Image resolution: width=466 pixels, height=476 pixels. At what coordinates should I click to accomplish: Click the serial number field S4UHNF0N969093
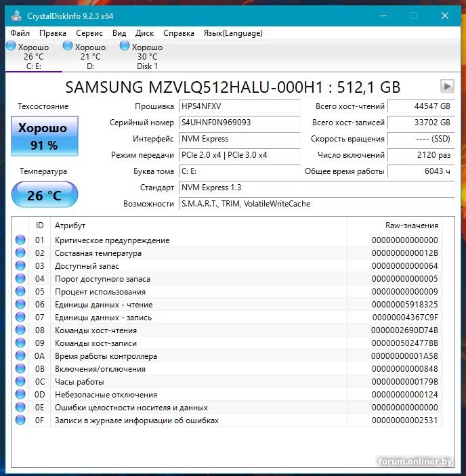tap(240, 123)
